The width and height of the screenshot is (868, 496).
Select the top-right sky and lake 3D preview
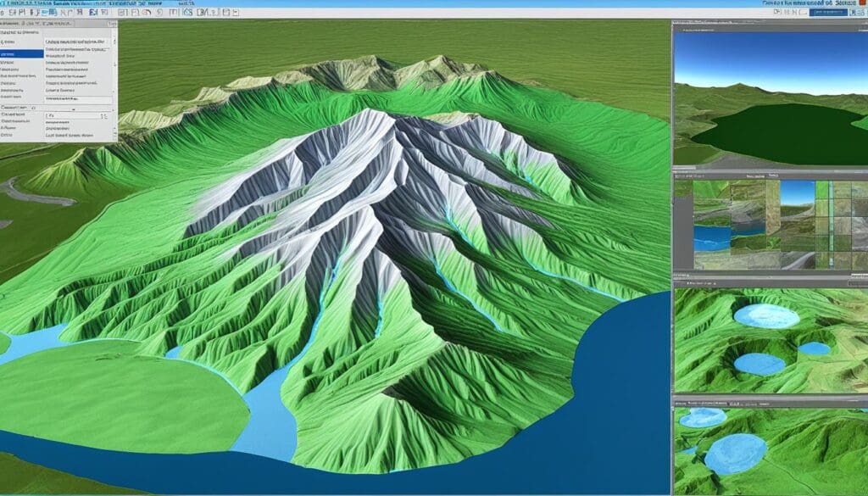click(x=770, y=95)
